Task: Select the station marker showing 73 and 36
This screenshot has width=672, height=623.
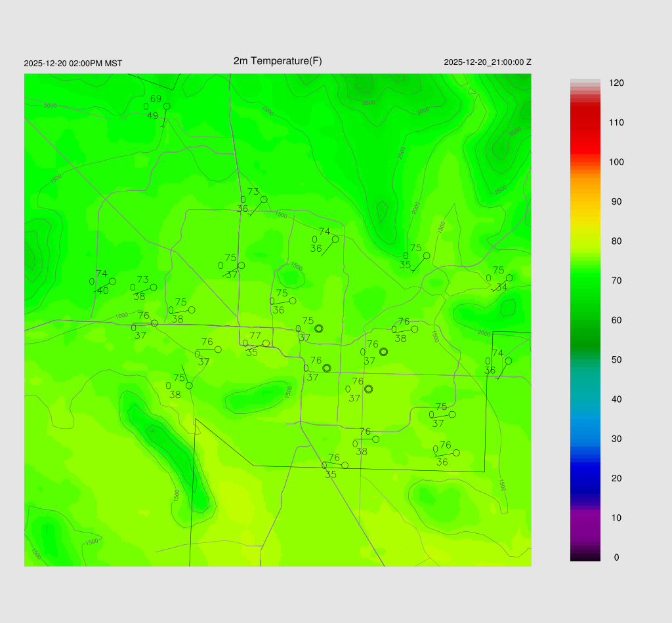Action: tap(264, 199)
